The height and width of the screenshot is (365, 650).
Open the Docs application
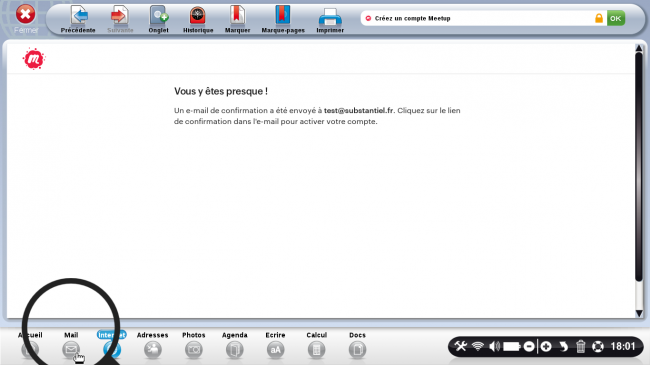coord(357,346)
